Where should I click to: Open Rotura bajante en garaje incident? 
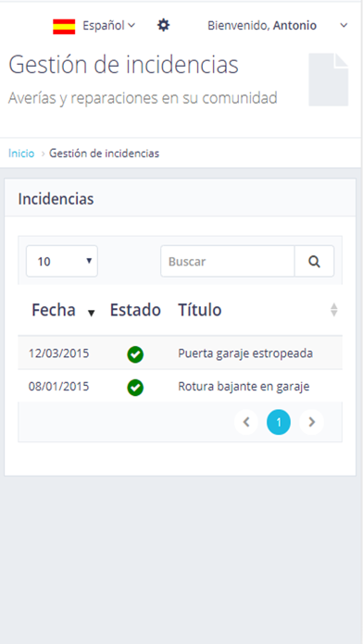pos(244,387)
